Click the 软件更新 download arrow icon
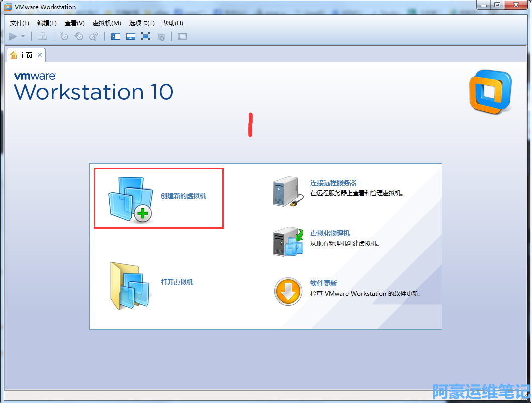 pos(288,291)
